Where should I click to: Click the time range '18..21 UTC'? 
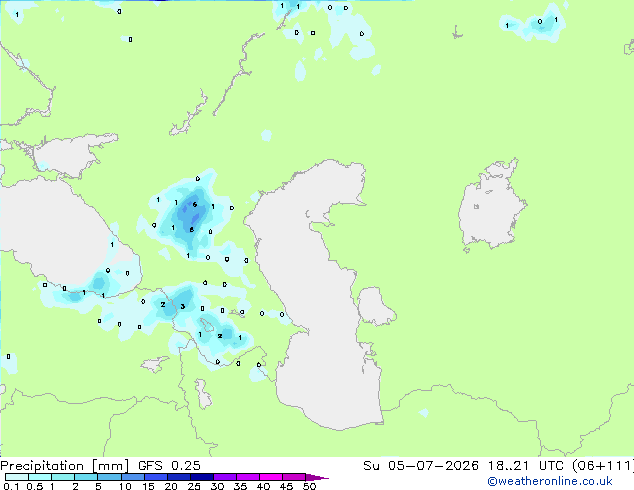pyautogui.click(x=526, y=466)
